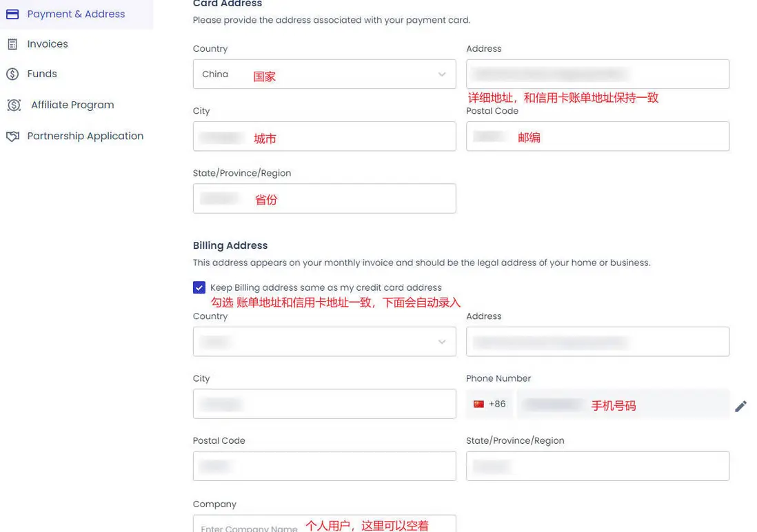
Task: Click the Affiliate Program icon
Action: point(12,105)
